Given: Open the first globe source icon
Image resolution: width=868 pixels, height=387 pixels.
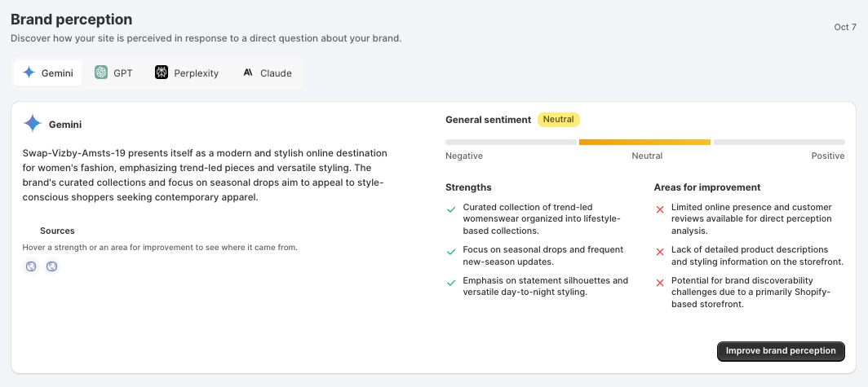Looking at the screenshot, I should click(x=31, y=266).
